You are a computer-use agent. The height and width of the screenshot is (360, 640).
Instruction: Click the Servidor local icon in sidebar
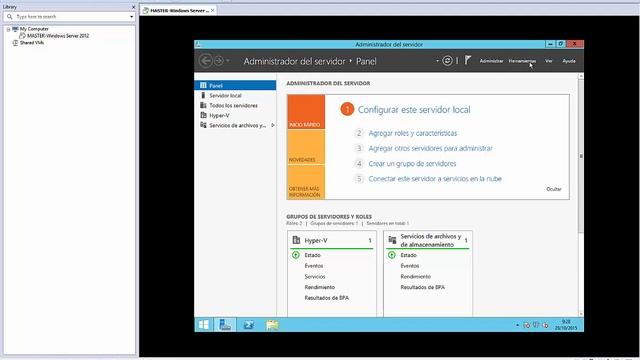(x=203, y=95)
